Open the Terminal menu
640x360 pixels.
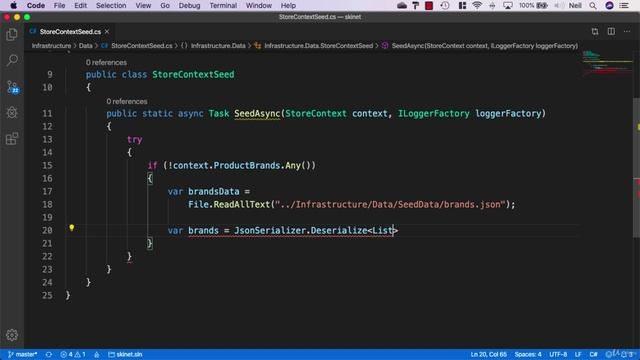pos(223,5)
